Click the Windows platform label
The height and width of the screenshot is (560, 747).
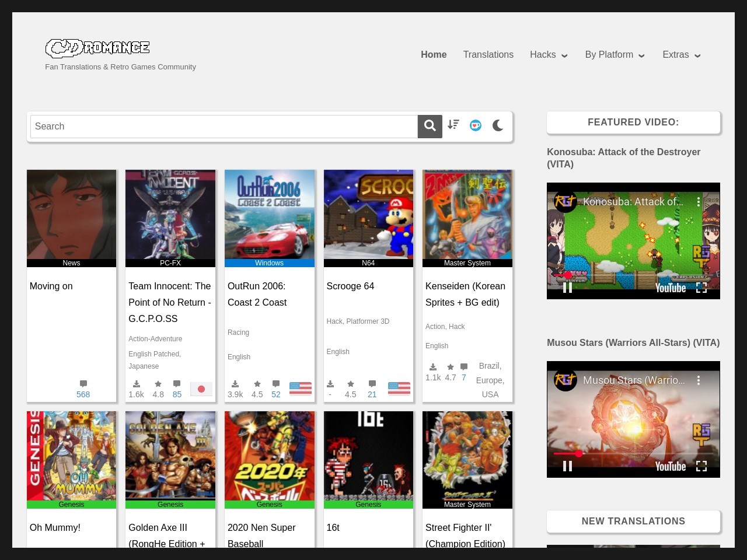270,263
